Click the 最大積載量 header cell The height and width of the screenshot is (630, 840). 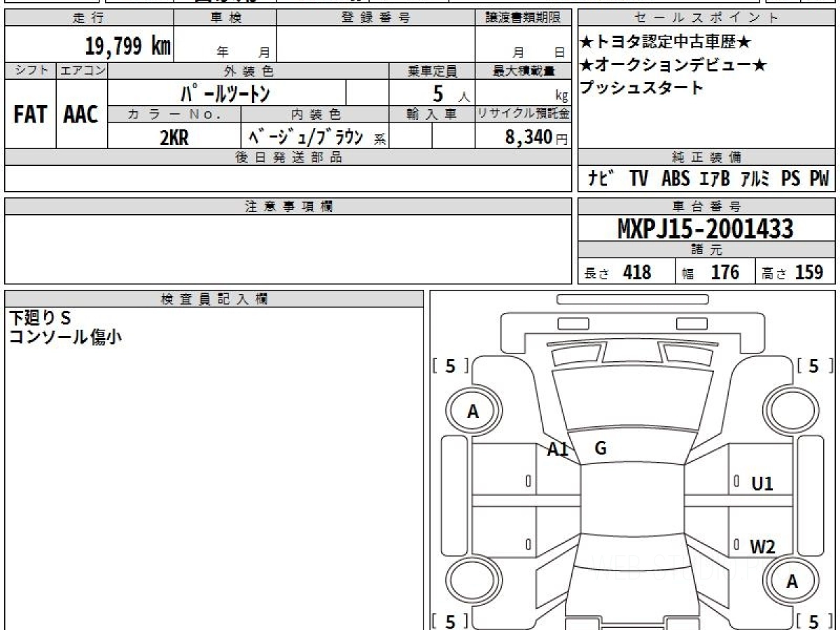524,71
